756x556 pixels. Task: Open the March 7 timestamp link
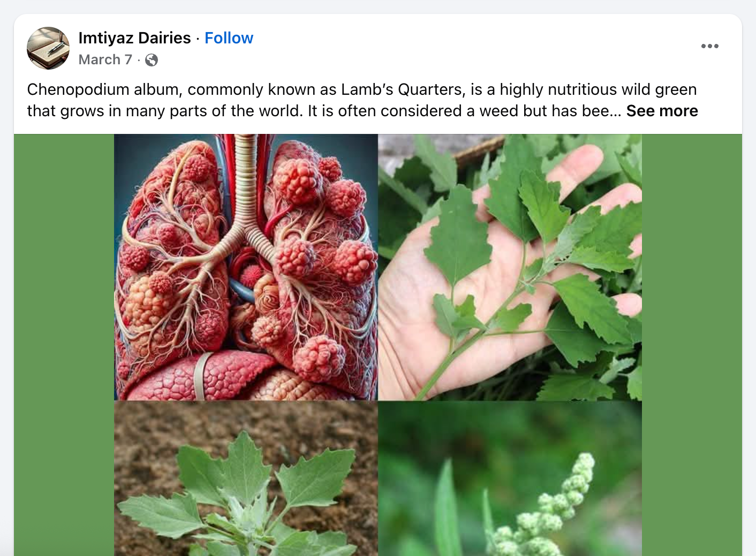pyautogui.click(x=105, y=59)
